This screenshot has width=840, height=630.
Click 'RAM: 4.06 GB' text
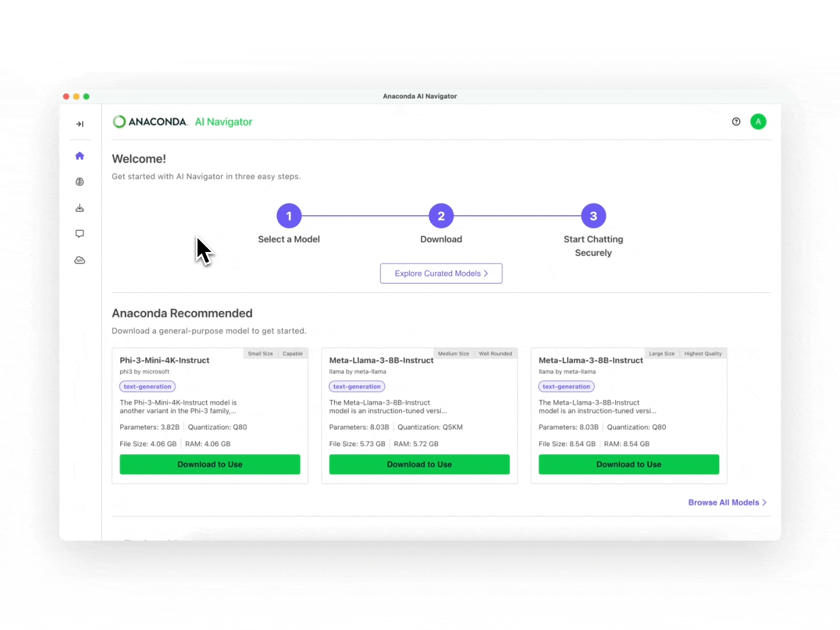(208, 444)
